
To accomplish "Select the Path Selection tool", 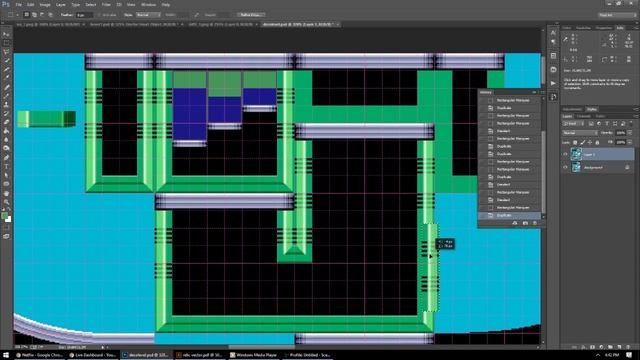I will click(6, 175).
